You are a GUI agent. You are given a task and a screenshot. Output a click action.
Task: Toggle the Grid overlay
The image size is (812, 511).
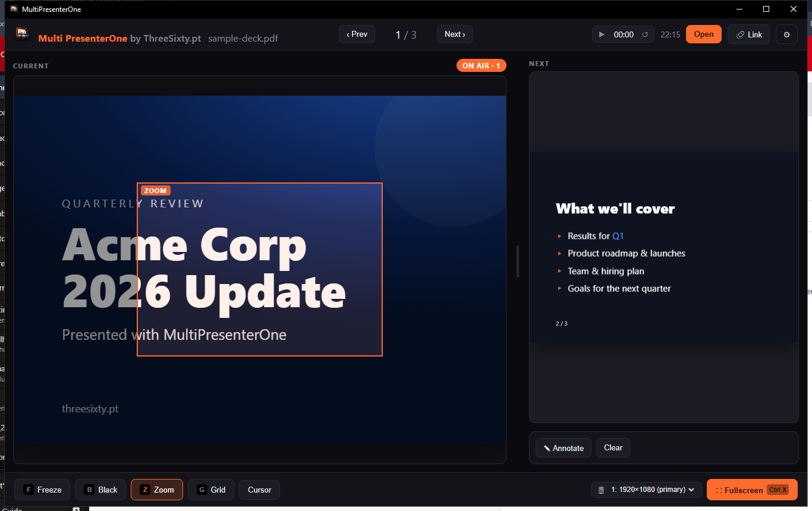click(211, 490)
